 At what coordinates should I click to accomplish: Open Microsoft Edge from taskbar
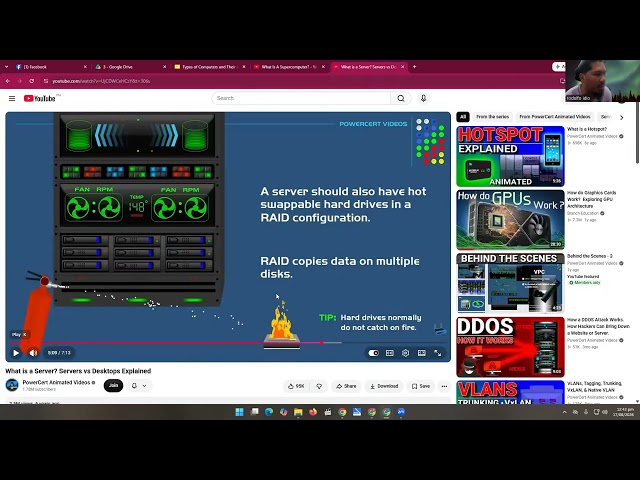coord(269,412)
